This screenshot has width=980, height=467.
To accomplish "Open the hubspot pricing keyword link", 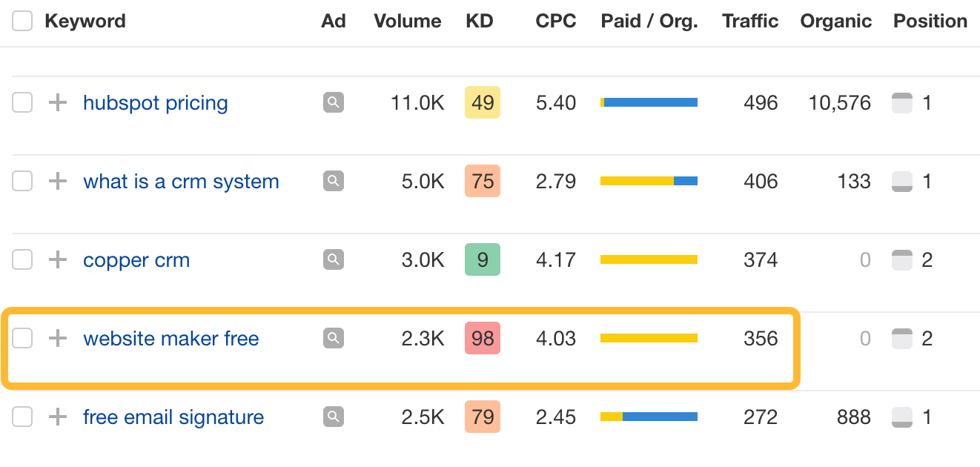I will pyautogui.click(x=155, y=102).
